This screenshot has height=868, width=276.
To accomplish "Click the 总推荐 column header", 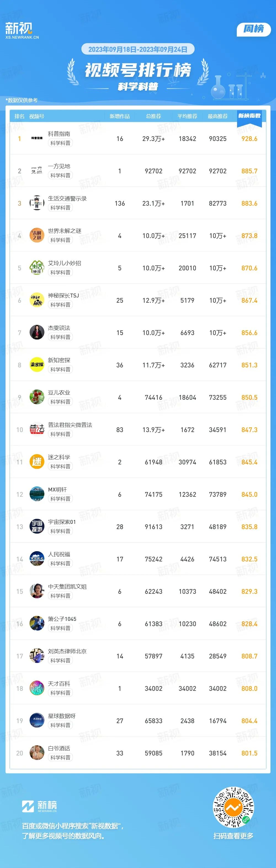I will (153, 116).
